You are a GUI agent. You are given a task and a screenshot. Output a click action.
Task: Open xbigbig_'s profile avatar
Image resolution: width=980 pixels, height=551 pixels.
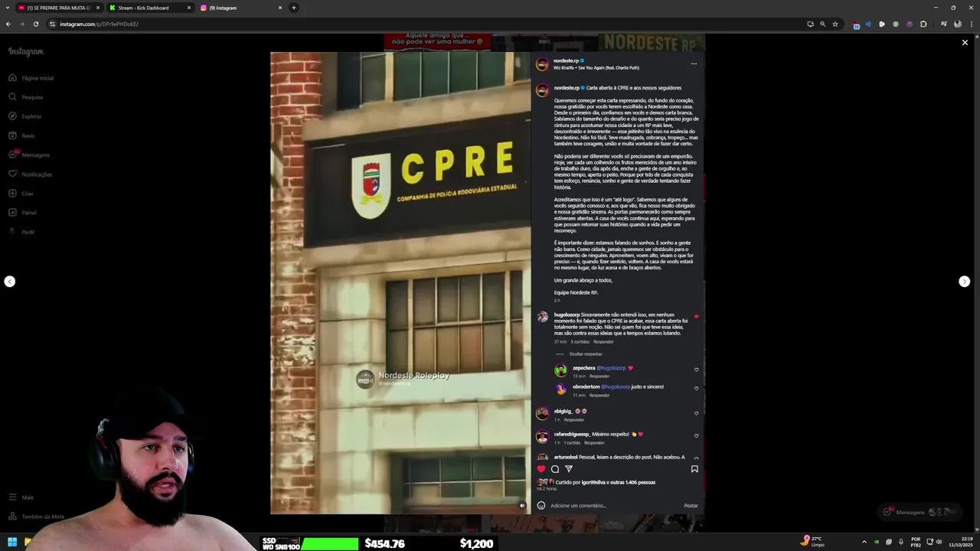pos(542,413)
